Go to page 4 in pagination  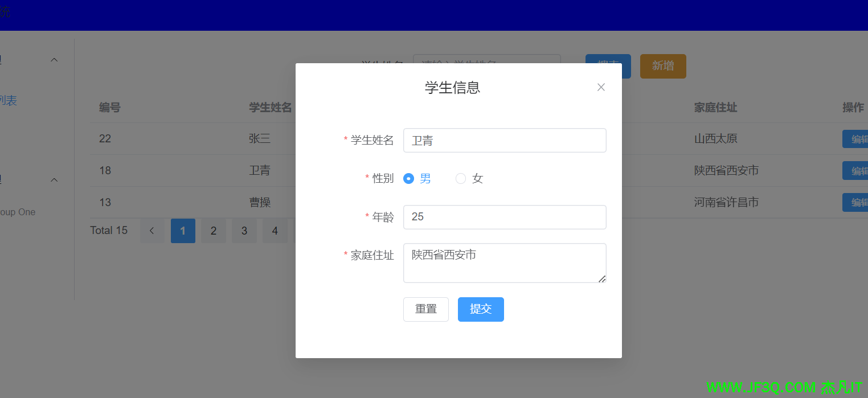275,231
